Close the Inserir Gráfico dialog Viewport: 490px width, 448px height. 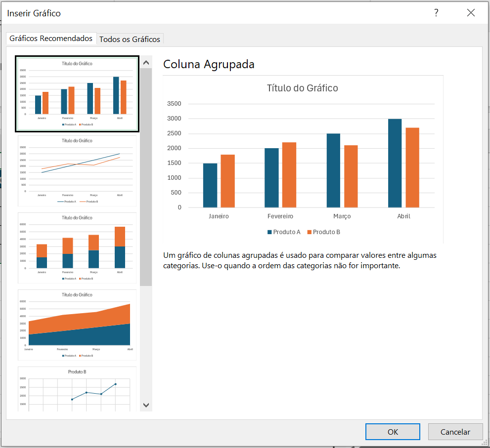(471, 13)
